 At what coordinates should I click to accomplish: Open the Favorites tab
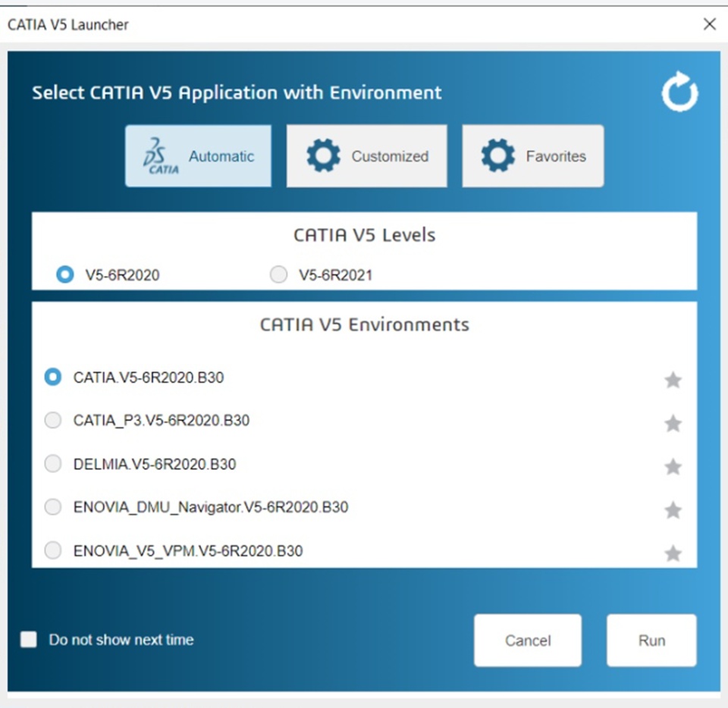pos(533,156)
